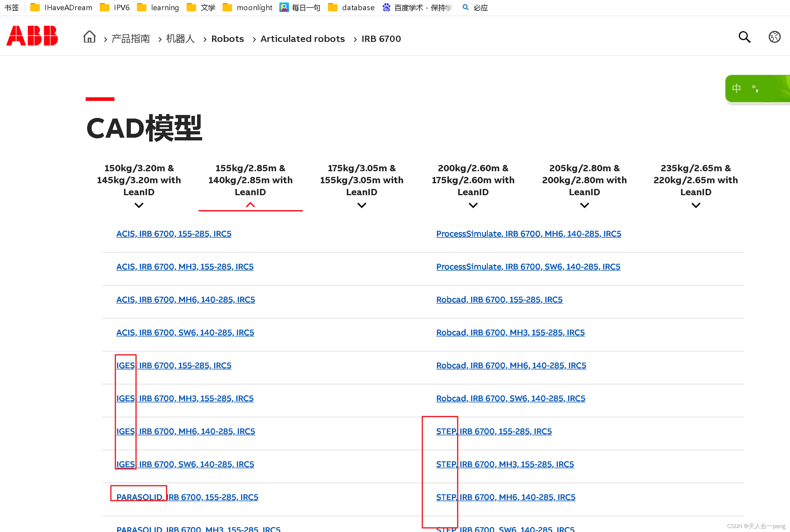790x532 pixels.
Task: Download STEP, IRB 6700, 155-285, IRC5
Action: click(494, 431)
